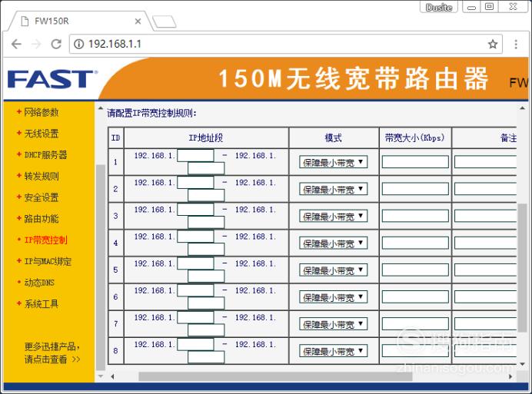
Task: Click the content vertical scrollbar down arrow
Action: tap(522, 364)
